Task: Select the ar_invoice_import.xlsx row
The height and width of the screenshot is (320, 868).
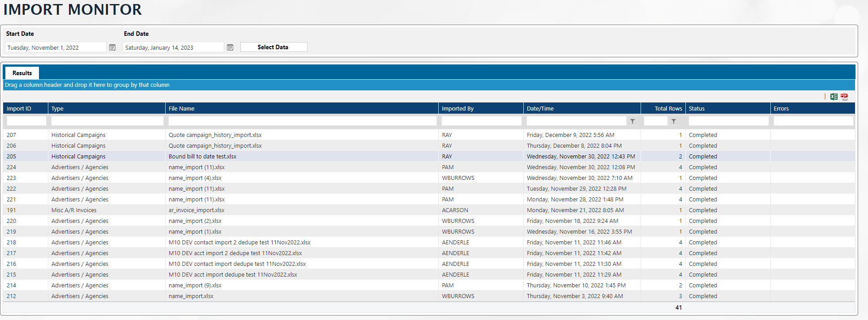Action: (x=197, y=210)
